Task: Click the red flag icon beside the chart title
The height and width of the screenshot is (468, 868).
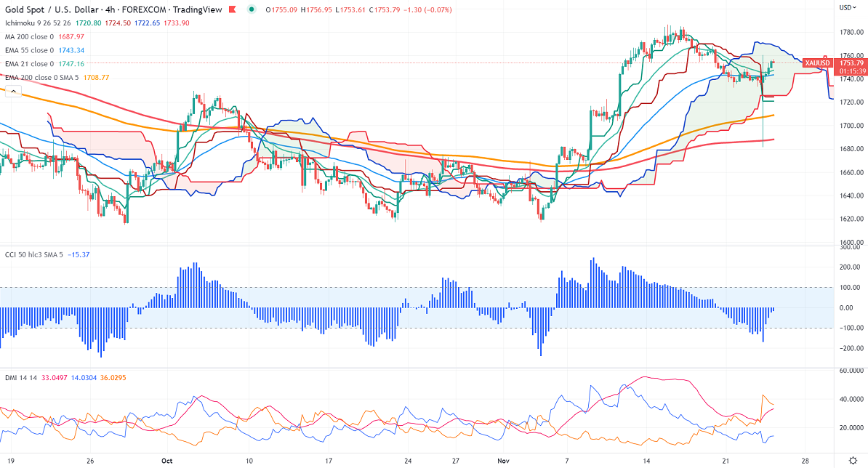Action: [x=233, y=9]
